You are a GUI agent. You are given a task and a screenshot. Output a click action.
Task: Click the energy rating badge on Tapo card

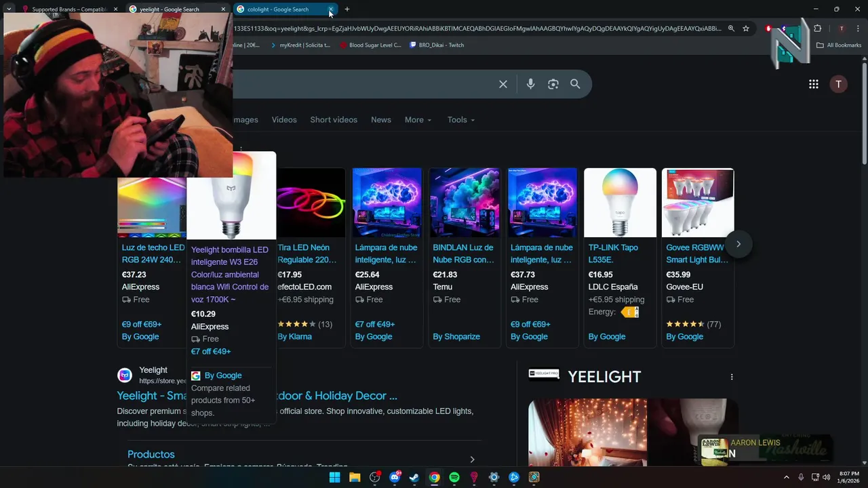(x=630, y=312)
